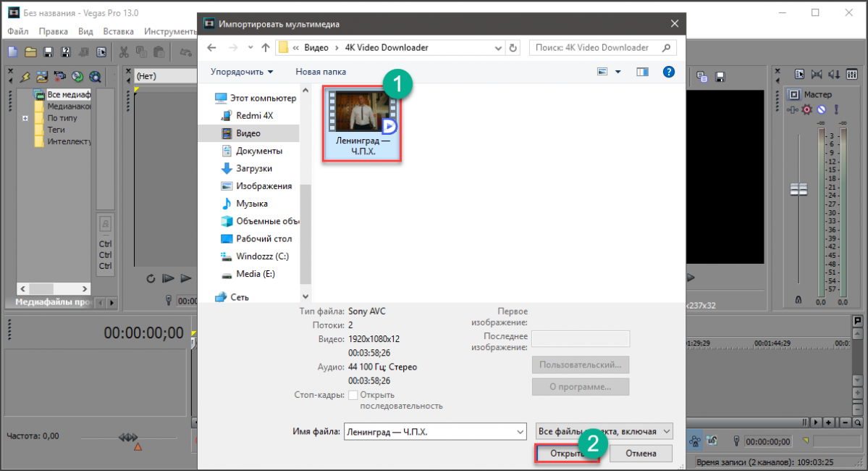
Task: Click the Save floppy icon in Vegas main toolbar
Action: click(49, 52)
